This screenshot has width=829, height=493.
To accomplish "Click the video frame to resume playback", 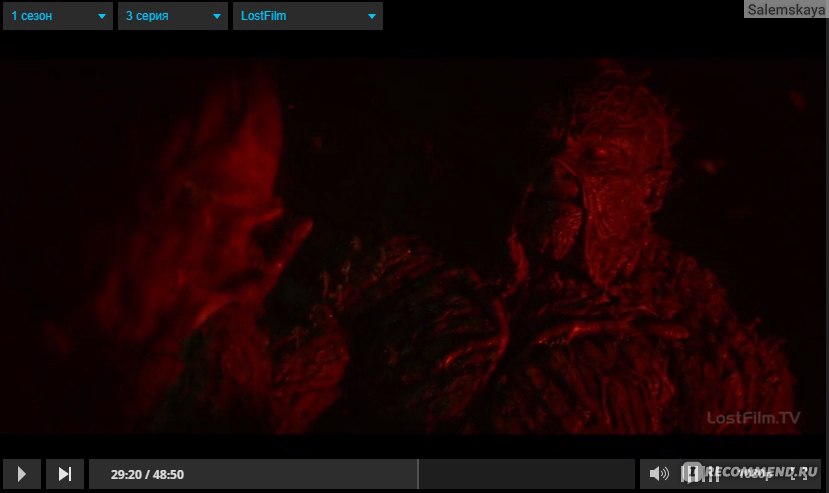I will [x=414, y=246].
